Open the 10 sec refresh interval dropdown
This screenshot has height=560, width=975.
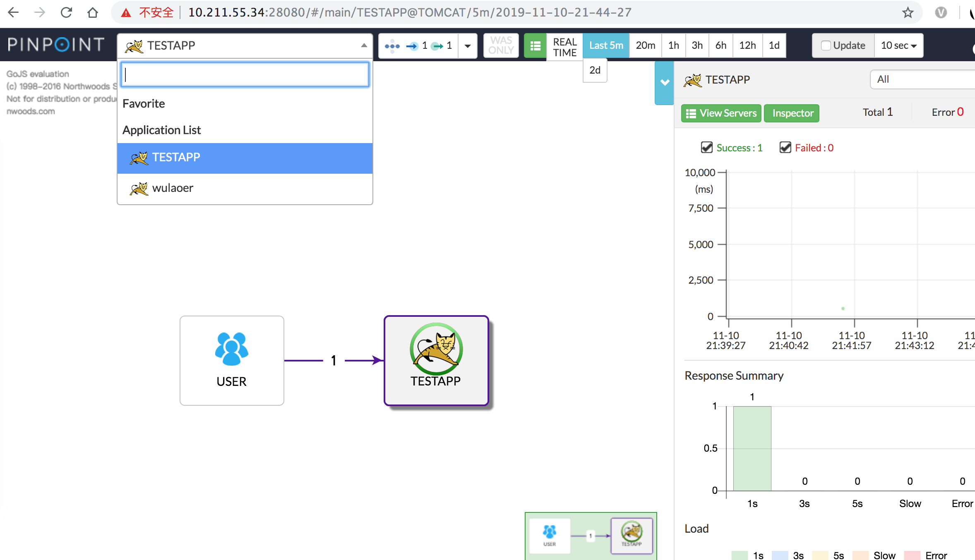pyautogui.click(x=899, y=45)
